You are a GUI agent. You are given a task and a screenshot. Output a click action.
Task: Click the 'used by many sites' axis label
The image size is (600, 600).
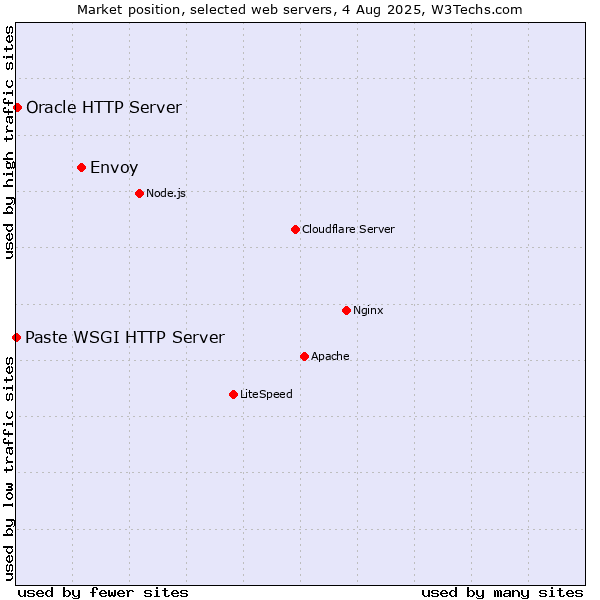(x=502, y=593)
